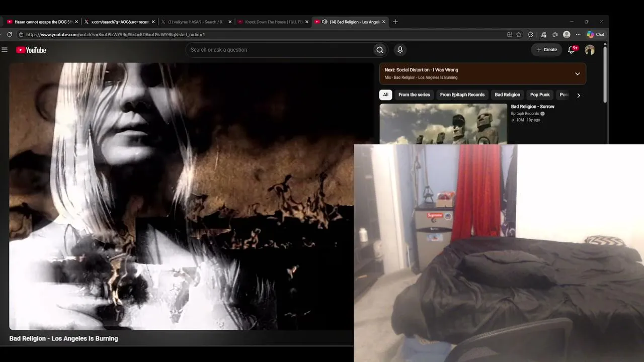Open 'Bad Religion - Sorrow' video title

[532, 107]
